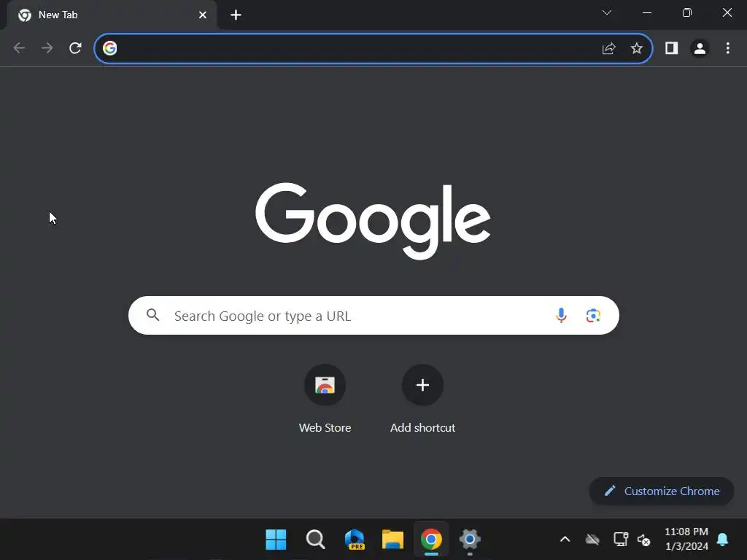Share this page via address bar icon
Viewport: 747px width, 560px height.
609,48
